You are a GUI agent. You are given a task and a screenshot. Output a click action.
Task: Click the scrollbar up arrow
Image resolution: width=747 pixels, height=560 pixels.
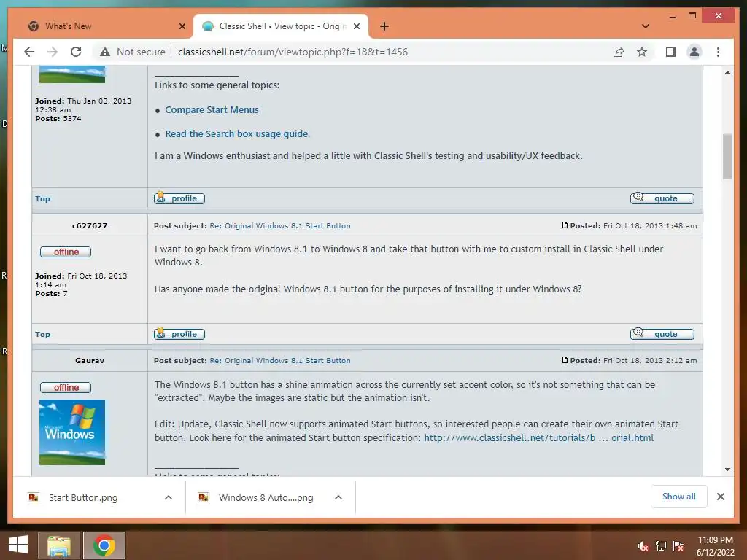tap(727, 72)
